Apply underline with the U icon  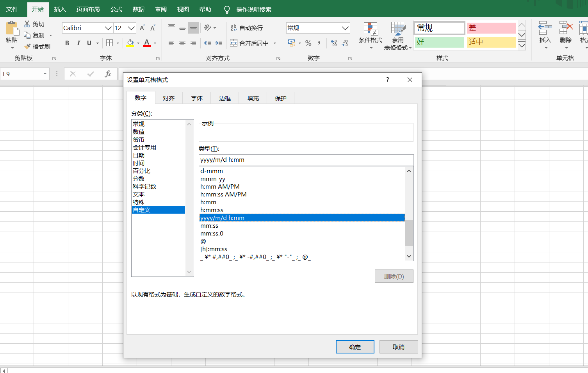(x=89, y=43)
